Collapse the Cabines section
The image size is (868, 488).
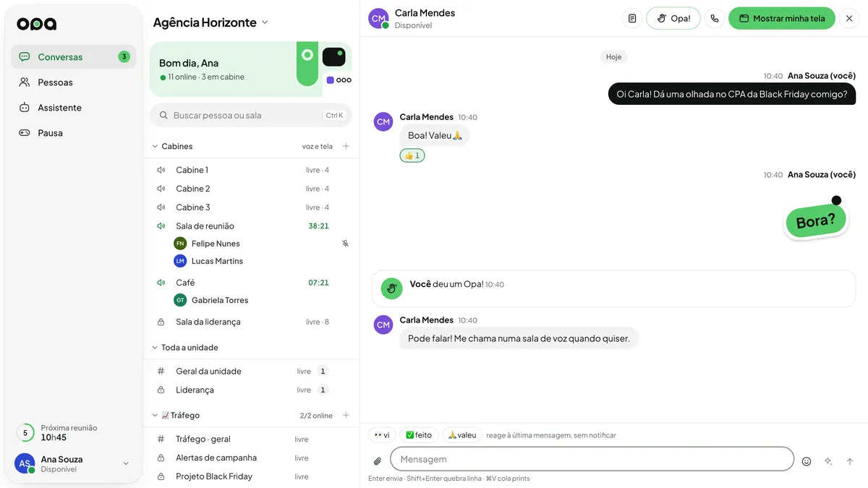[155, 146]
